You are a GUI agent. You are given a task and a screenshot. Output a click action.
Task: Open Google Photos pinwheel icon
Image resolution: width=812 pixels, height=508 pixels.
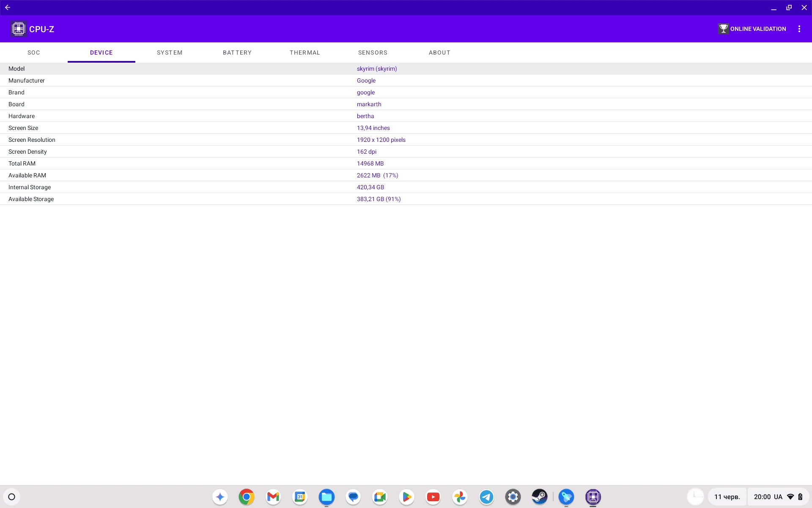[x=460, y=497]
